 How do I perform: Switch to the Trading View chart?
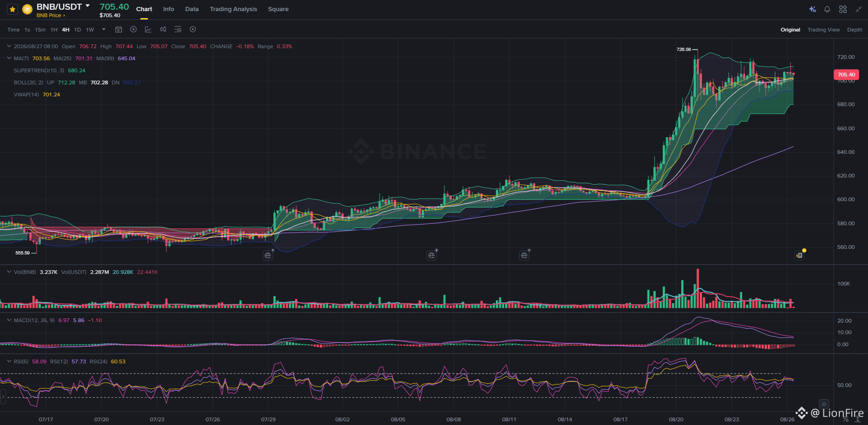[824, 30]
